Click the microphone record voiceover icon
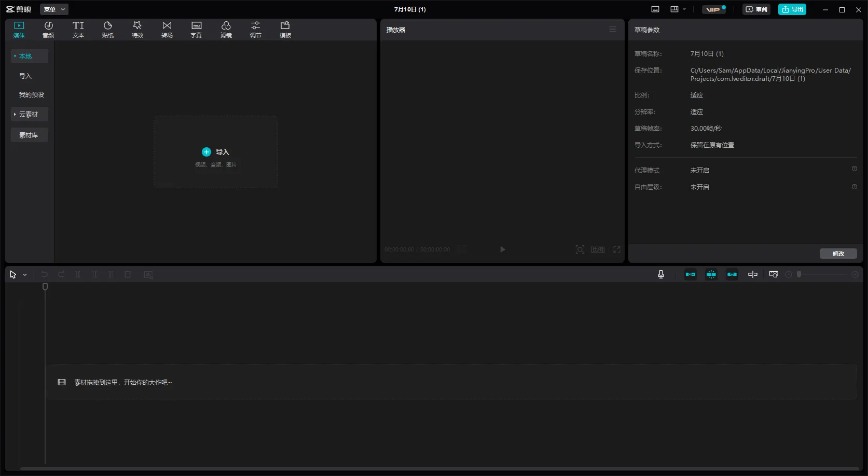This screenshot has height=476, width=868. (660, 274)
